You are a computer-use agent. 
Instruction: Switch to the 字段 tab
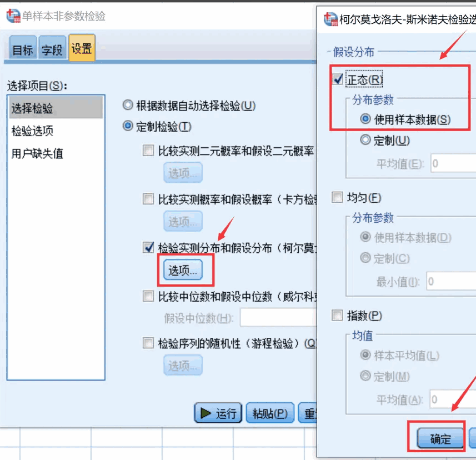[52, 48]
